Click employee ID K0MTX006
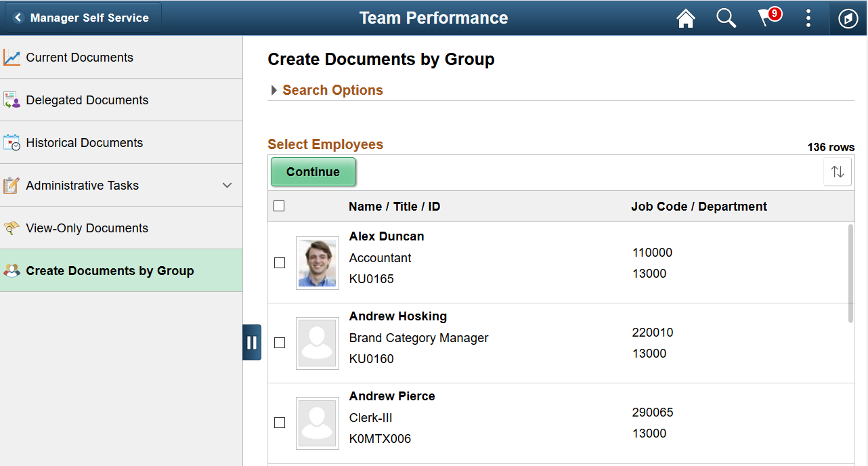 381,439
